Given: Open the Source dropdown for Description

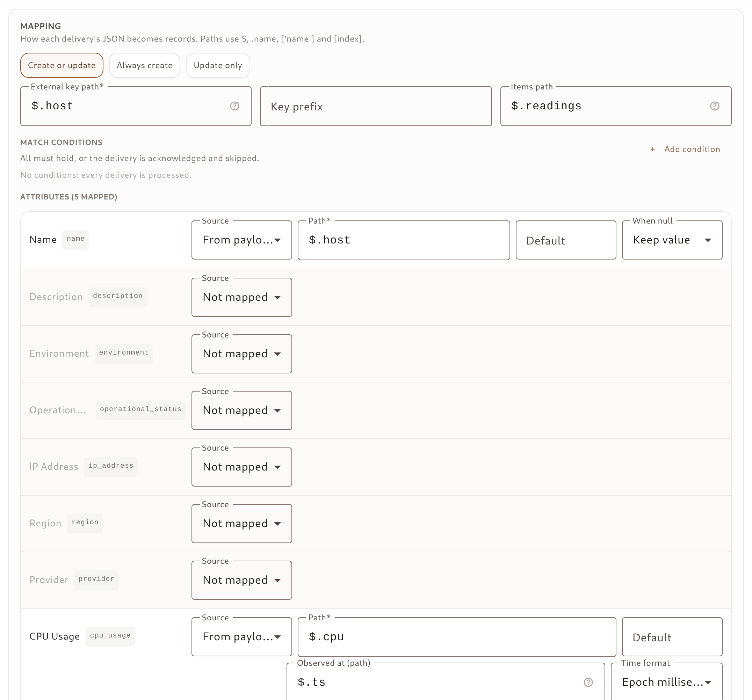Looking at the screenshot, I should (242, 297).
